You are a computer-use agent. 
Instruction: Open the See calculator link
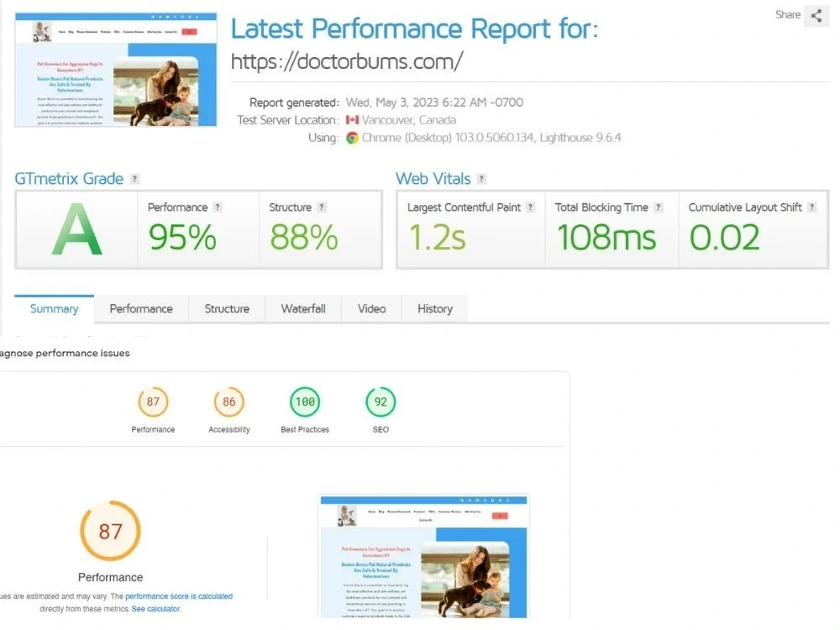pos(155,608)
